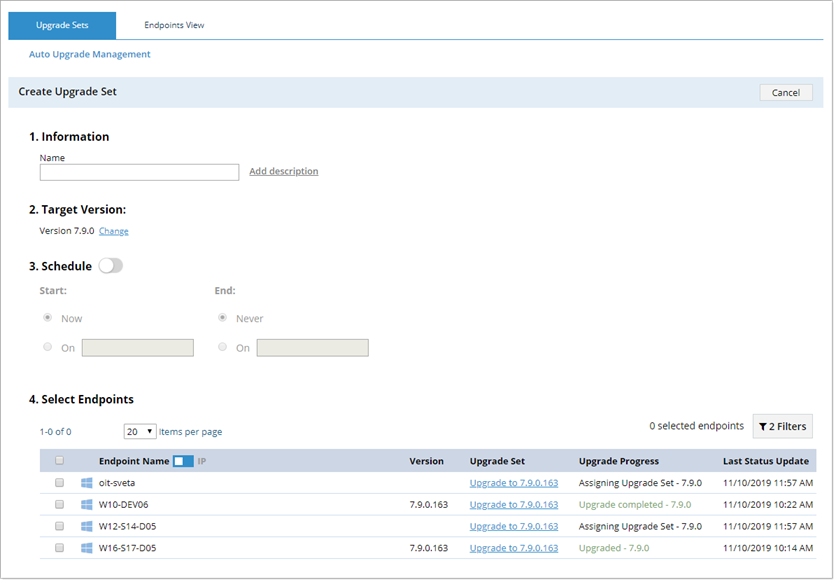Choose the Start 'Now' radio button
This screenshot has width=836, height=582.
[x=47, y=319]
